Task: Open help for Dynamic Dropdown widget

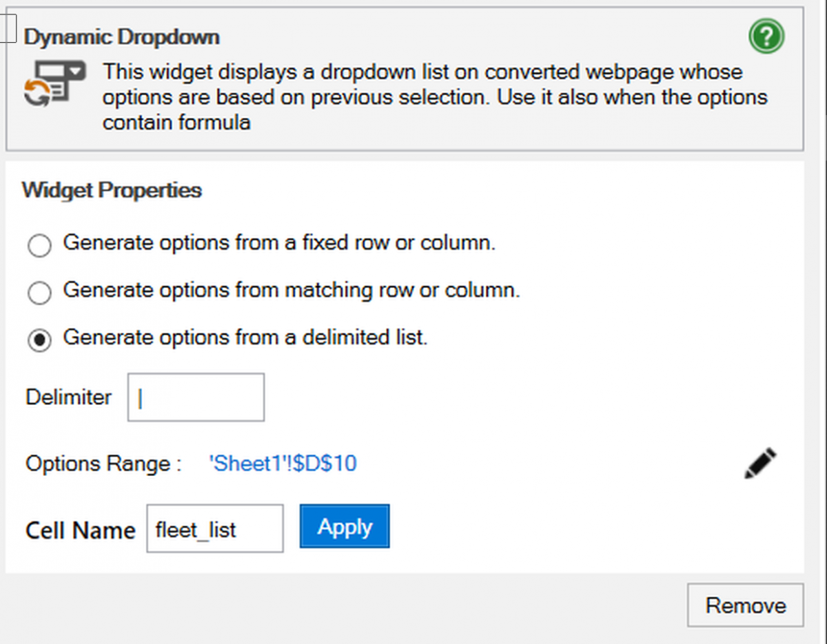Action: click(766, 37)
